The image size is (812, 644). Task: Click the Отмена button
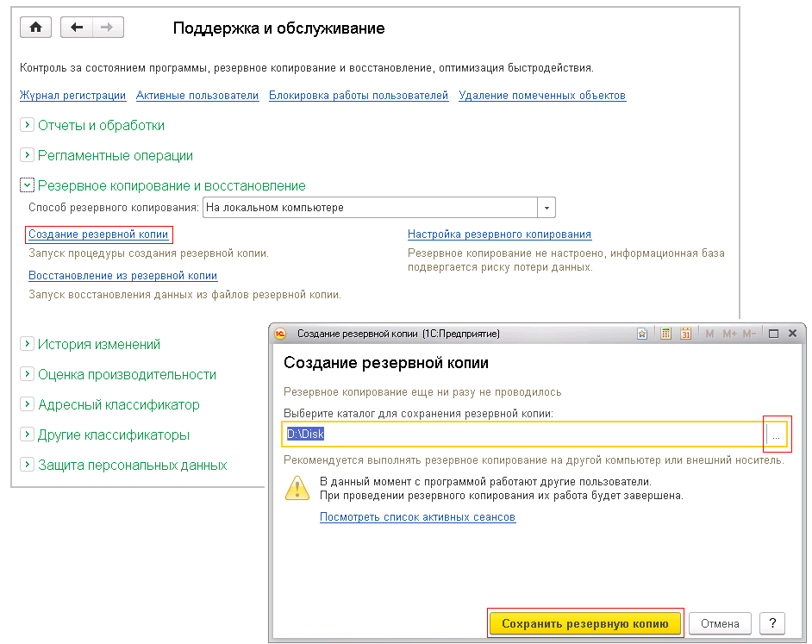tap(720, 623)
